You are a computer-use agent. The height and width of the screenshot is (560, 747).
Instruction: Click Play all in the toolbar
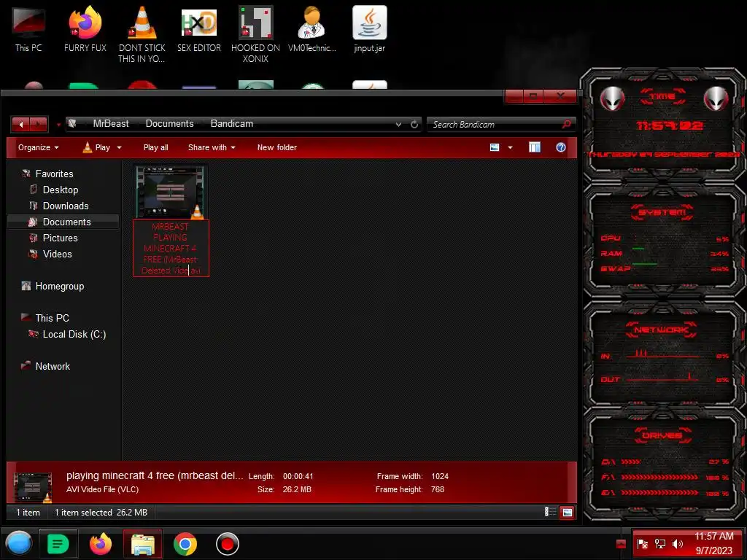[156, 147]
